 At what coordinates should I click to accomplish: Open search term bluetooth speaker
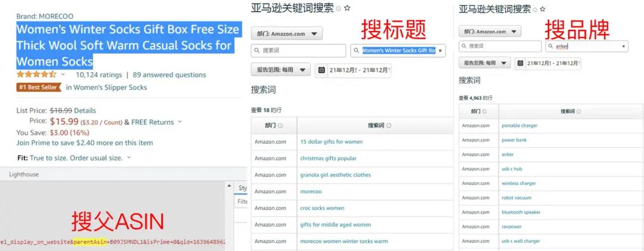click(521, 212)
